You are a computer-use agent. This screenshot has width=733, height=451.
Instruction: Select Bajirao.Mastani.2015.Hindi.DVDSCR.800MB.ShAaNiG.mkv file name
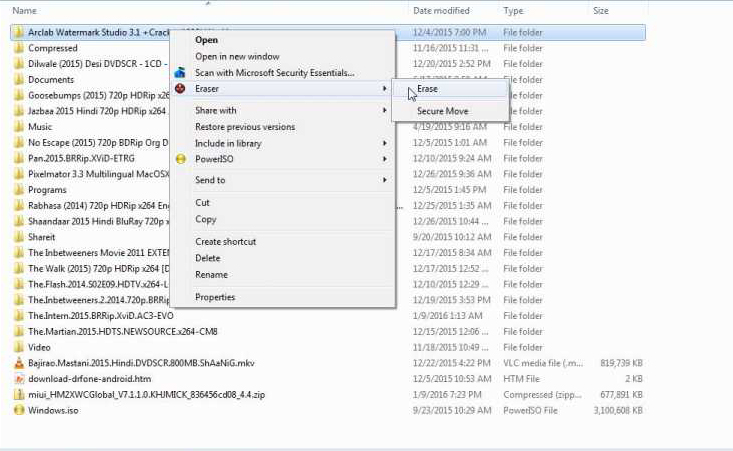click(141, 363)
